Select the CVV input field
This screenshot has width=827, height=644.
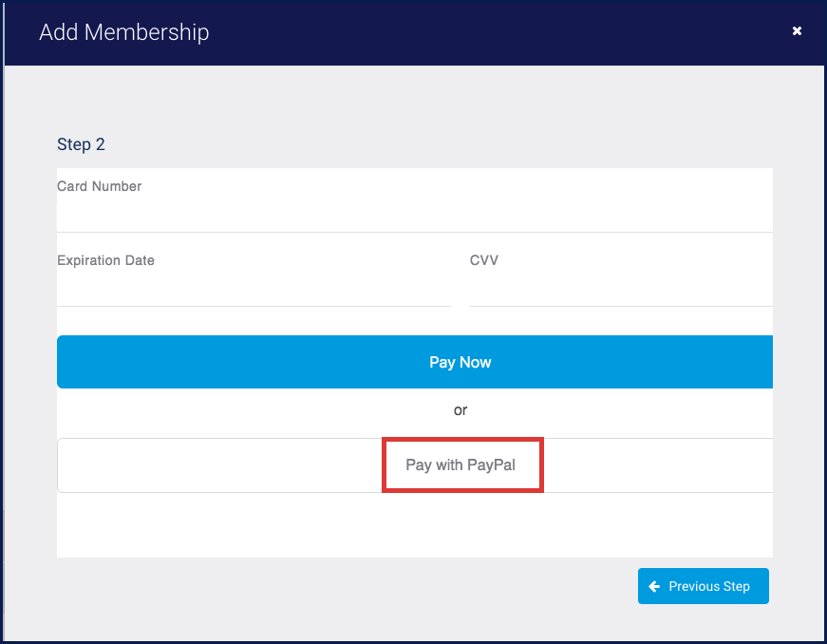coord(621,288)
